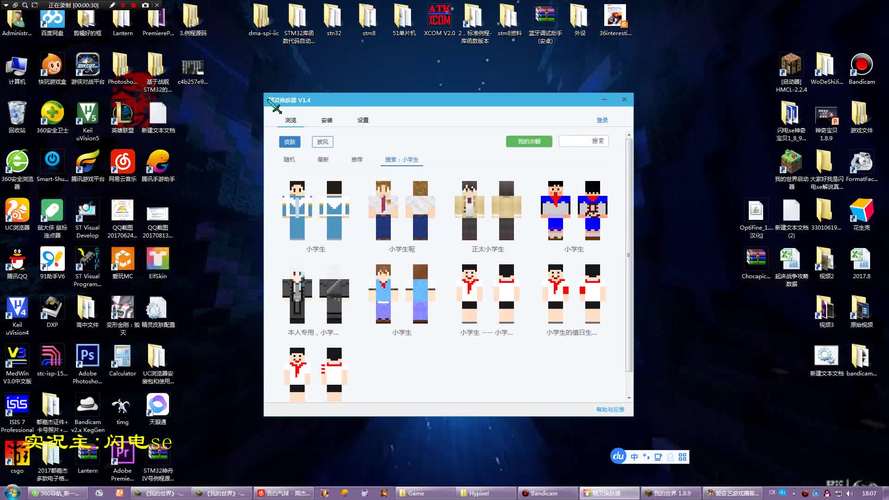Image resolution: width=889 pixels, height=500 pixels.
Task: Launch the ElfSkin desktop shortcut
Action: (158, 264)
